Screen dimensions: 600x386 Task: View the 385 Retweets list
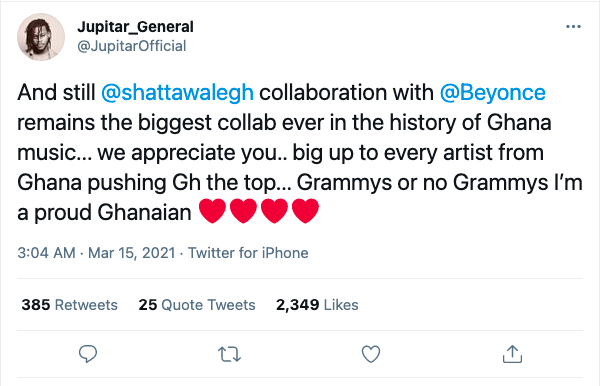pos(70,305)
